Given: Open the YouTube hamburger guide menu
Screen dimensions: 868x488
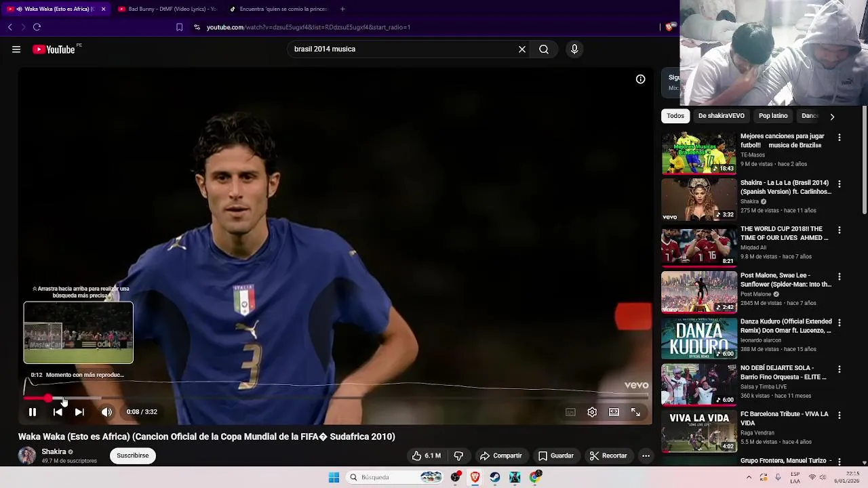Looking at the screenshot, I should 16,49.
